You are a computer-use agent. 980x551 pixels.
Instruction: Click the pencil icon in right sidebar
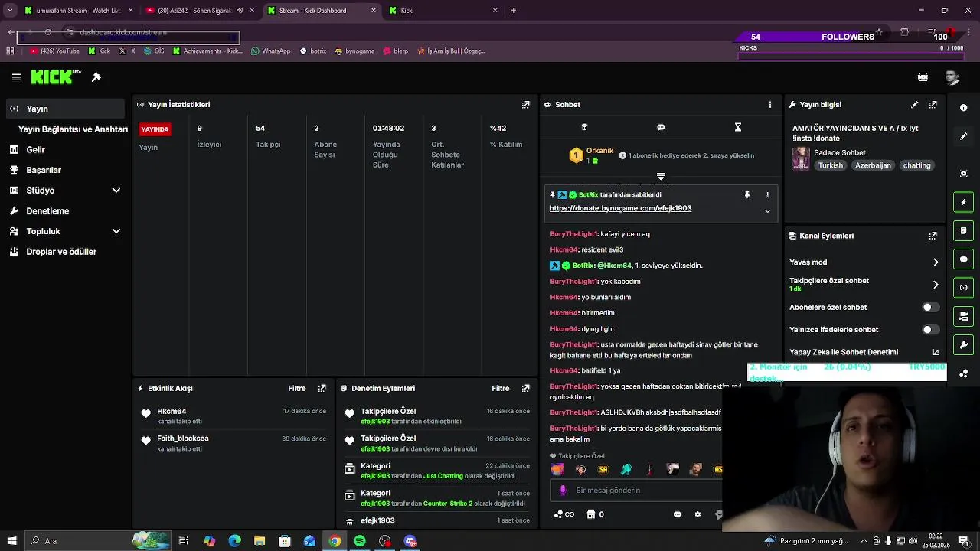[964, 136]
